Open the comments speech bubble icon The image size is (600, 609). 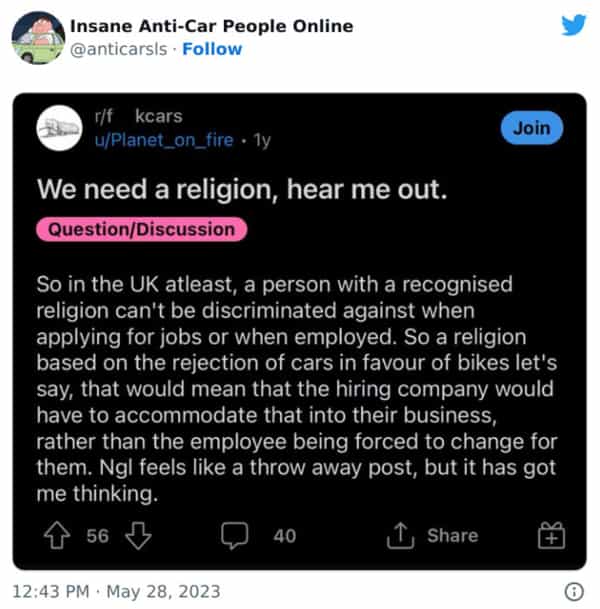[234, 536]
